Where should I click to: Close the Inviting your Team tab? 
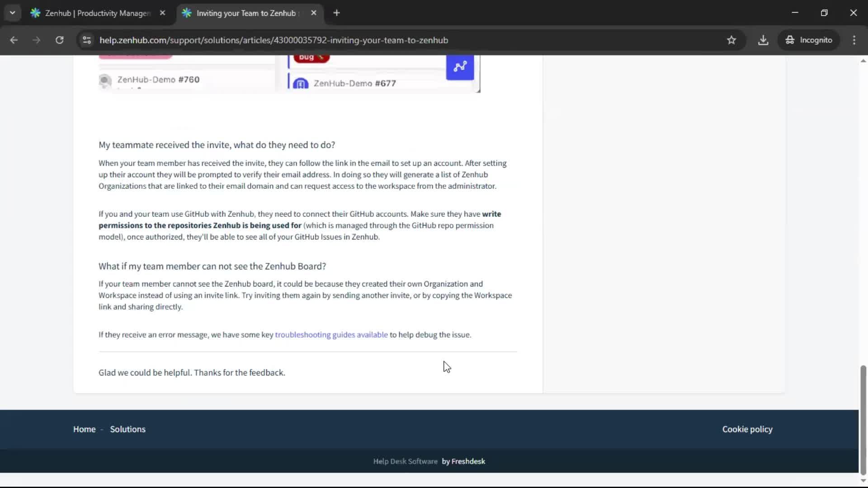(x=314, y=13)
